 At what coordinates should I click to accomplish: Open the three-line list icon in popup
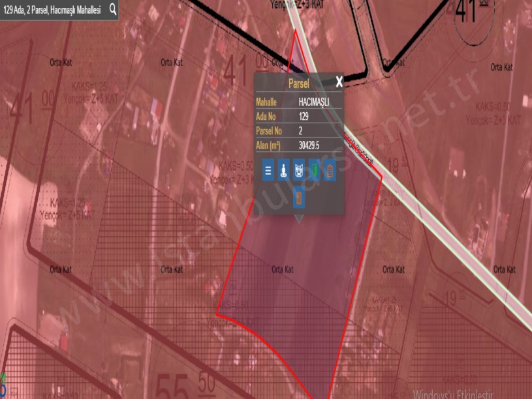tap(268, 171)
